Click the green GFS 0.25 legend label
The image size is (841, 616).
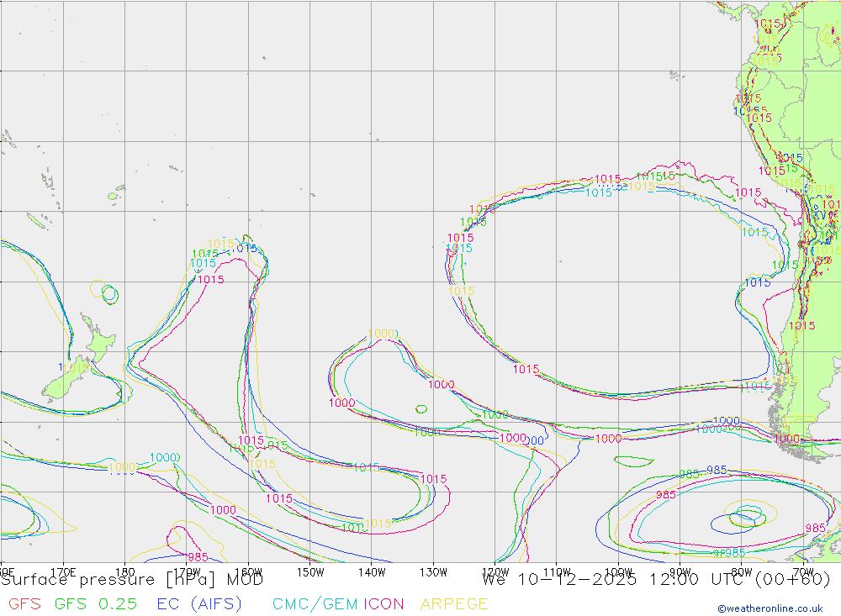[x=96, y=604]
